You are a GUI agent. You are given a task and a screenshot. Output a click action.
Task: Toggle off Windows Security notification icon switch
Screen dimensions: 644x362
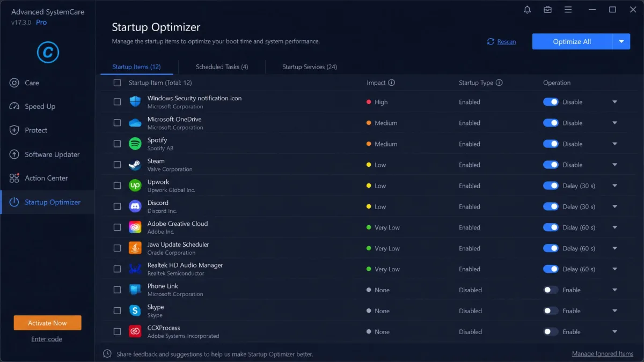[x=551, y=102]
